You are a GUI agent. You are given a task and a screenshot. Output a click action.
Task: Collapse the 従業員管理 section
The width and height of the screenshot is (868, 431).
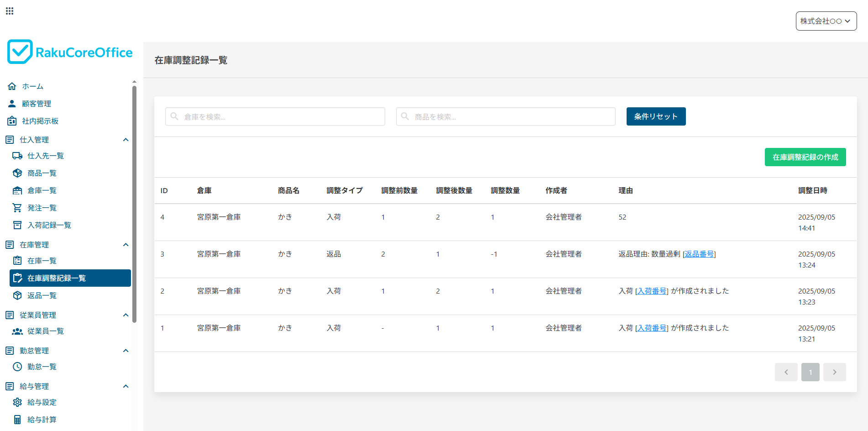click(x=125, y=315)
